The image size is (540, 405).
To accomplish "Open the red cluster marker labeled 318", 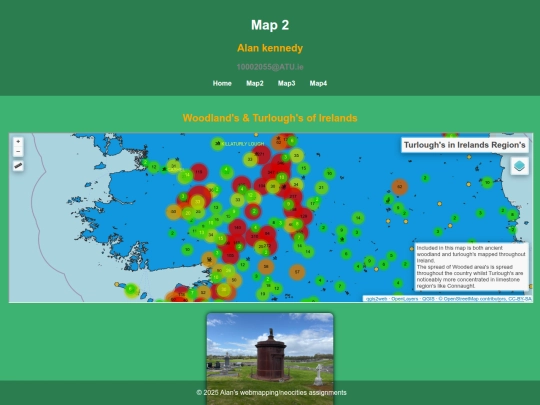I will pyautogui.click(x=255, y=237).
